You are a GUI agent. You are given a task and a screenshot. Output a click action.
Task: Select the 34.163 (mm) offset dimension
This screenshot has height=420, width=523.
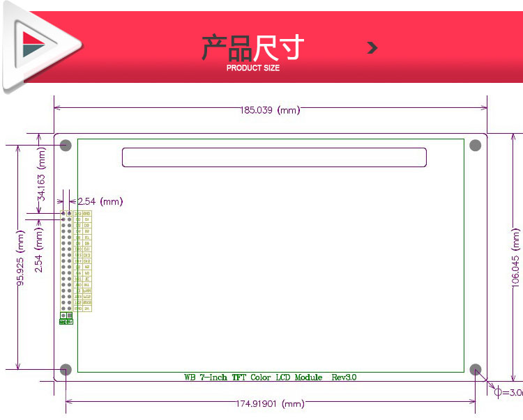[40, 173]
